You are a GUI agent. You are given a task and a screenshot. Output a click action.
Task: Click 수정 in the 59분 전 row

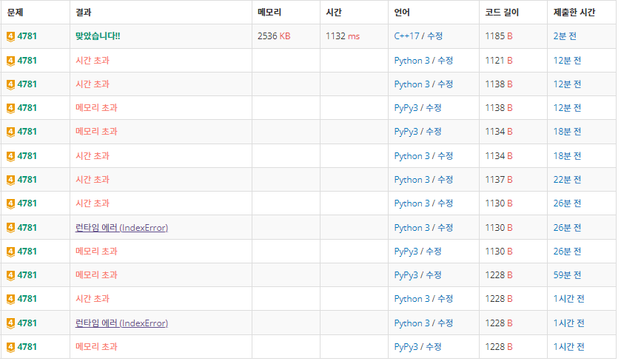(x=433, y=275)
